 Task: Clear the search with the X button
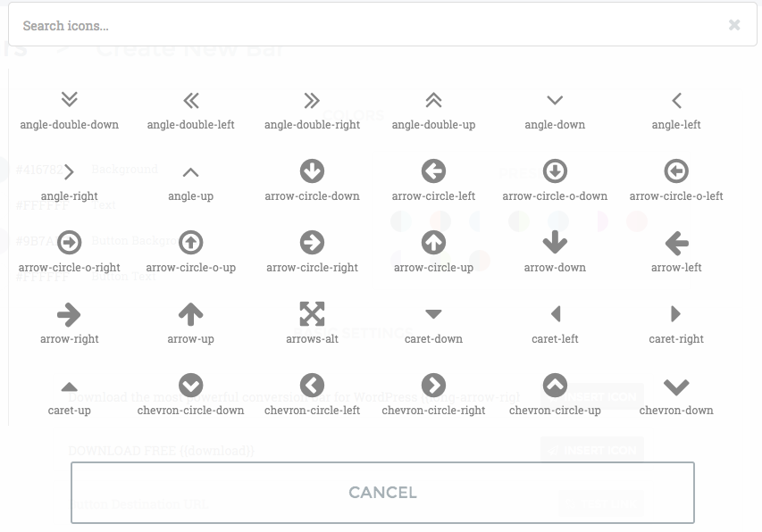click(x=734, y=25)
